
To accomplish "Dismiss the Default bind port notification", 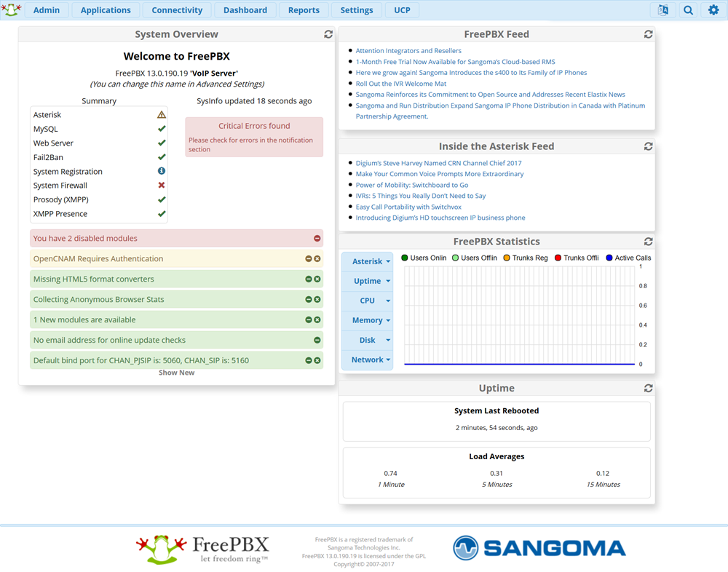I will [317, 360].
